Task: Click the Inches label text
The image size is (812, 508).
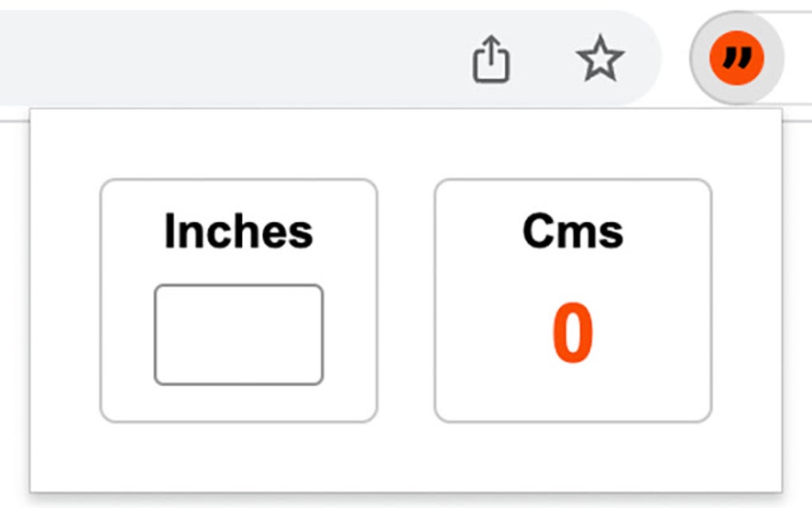Action: tap(239, 231)
